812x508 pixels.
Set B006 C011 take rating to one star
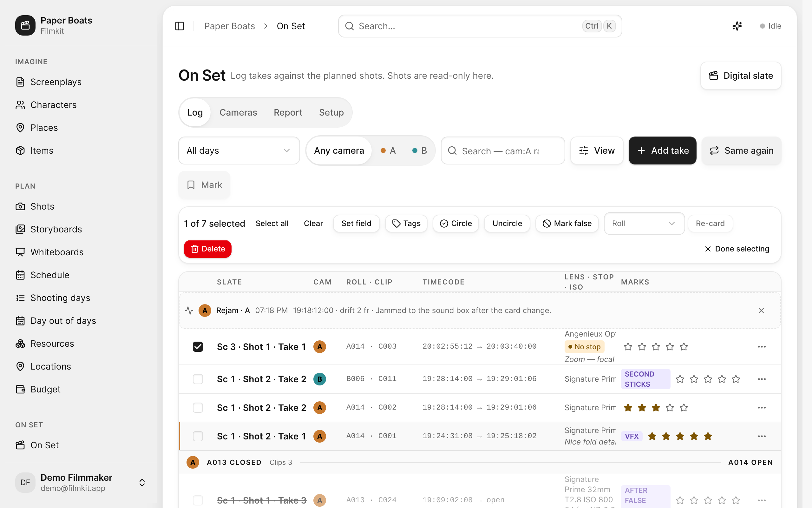[x=680, y=379]
